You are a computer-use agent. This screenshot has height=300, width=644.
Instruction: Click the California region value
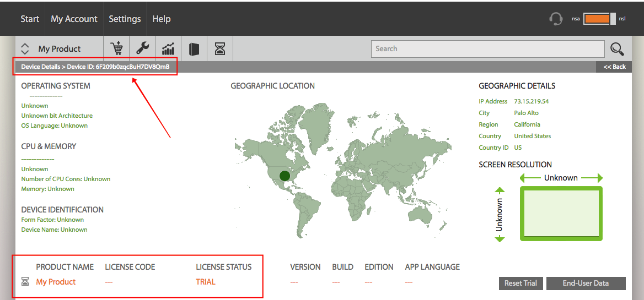tap(527, 124)
